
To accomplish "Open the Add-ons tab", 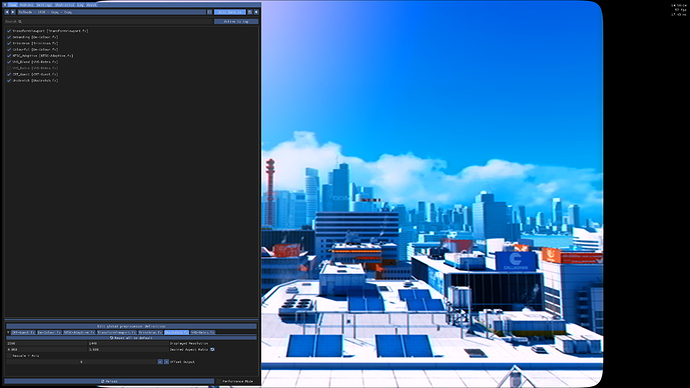I will (26, 5).
